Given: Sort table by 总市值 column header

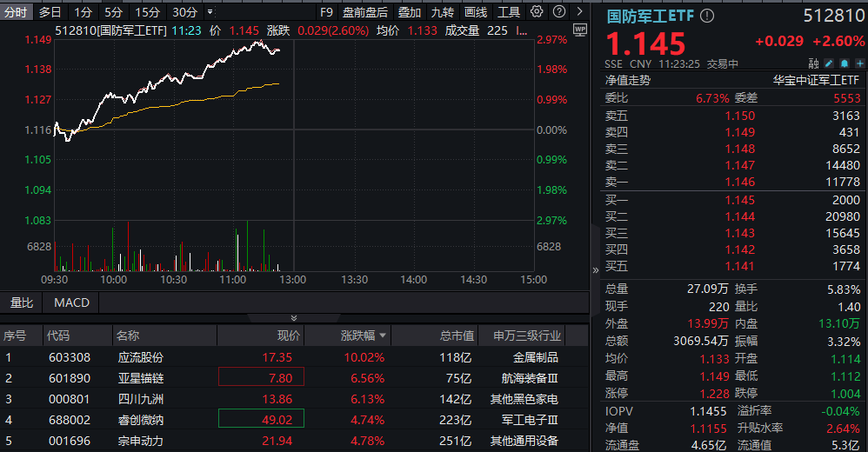Looking at the screenshot, I should click(x=457, y=336).
